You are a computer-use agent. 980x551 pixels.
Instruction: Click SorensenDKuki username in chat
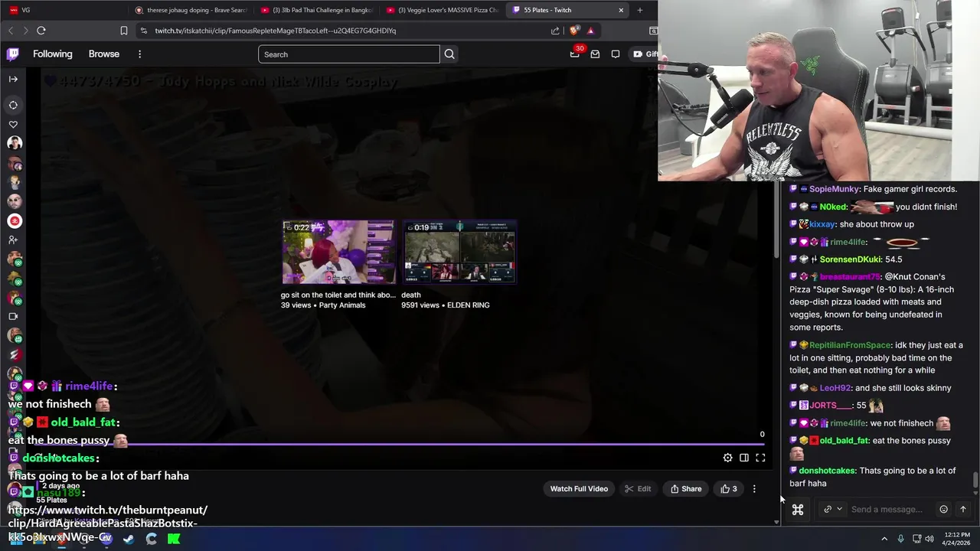click(851, 259)
